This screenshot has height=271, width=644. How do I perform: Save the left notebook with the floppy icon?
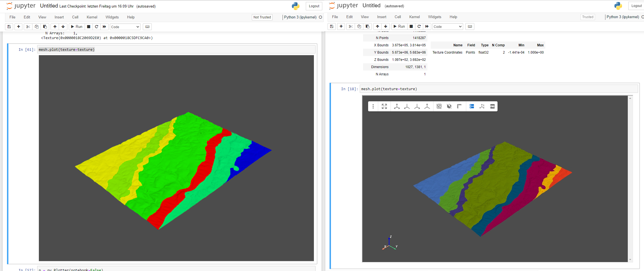click(x=9, y=27)
